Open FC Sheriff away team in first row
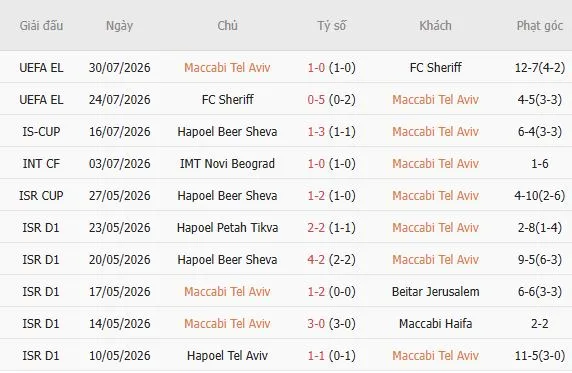 [x=435, y=68]
